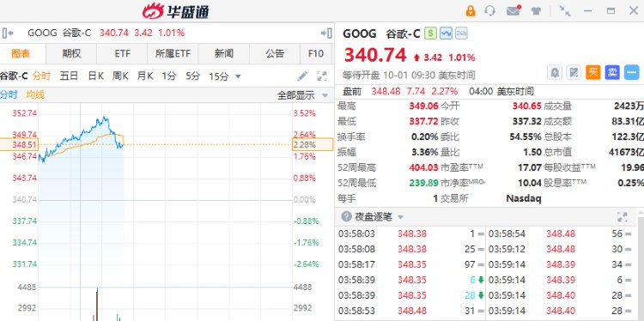Open the 所属ETF tab
644x321 pixels.
pos(173,53)
